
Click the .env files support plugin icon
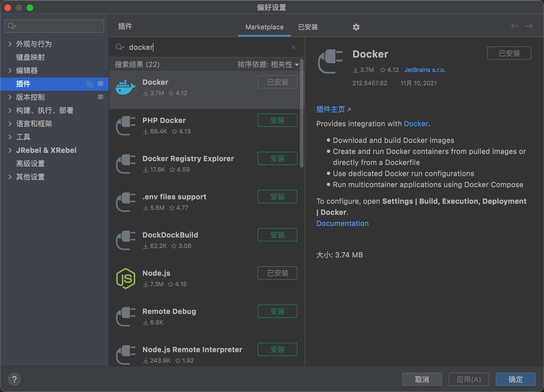(x=126, y=202)
